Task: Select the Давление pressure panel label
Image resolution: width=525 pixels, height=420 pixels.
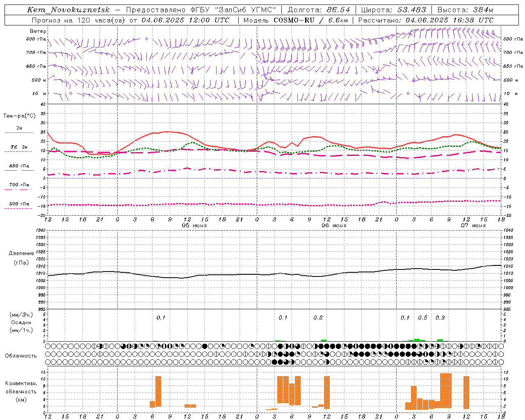Action: coord(21,253)
